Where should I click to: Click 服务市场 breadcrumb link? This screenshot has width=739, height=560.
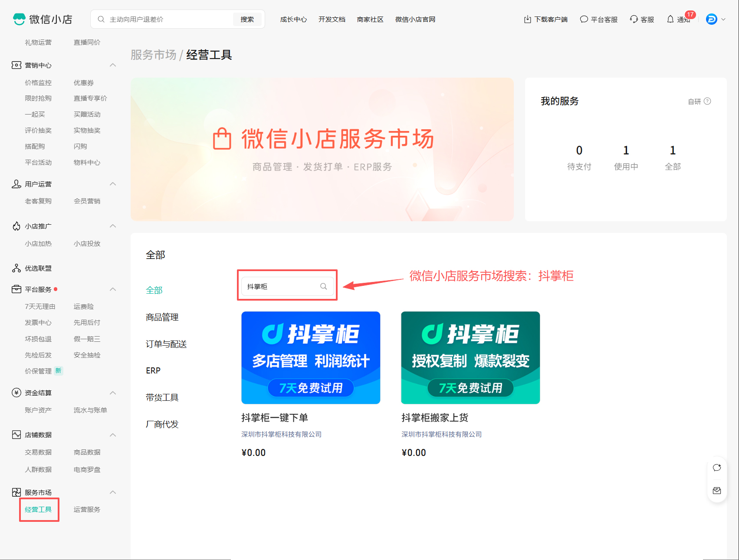click(154, 55)
